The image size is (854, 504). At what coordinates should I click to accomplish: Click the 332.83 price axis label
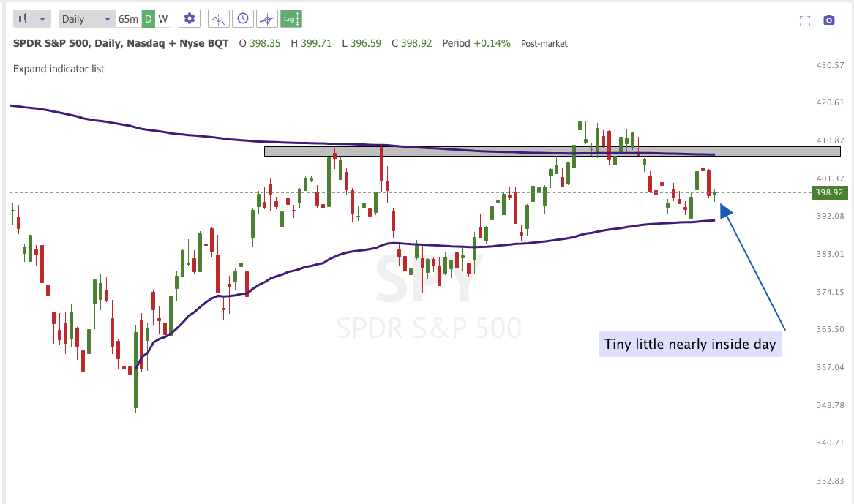point(830,481)
